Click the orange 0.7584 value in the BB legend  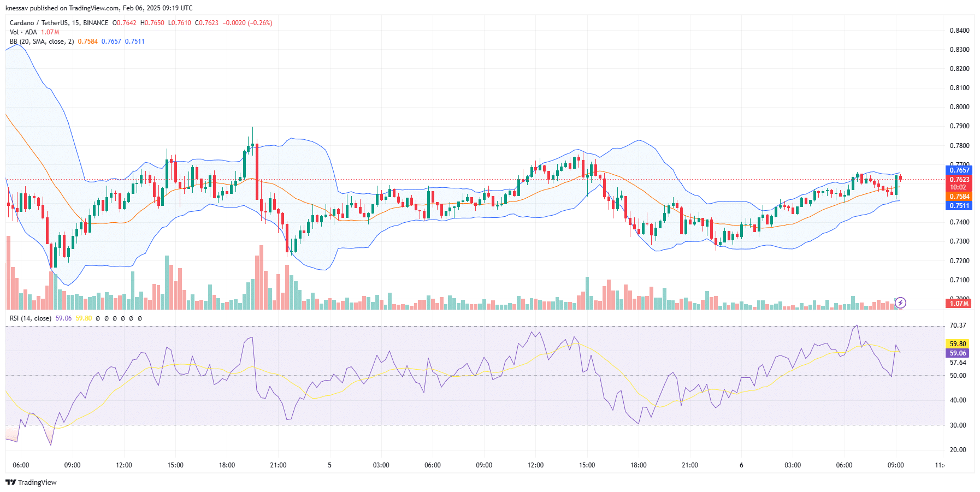[88, 42]
